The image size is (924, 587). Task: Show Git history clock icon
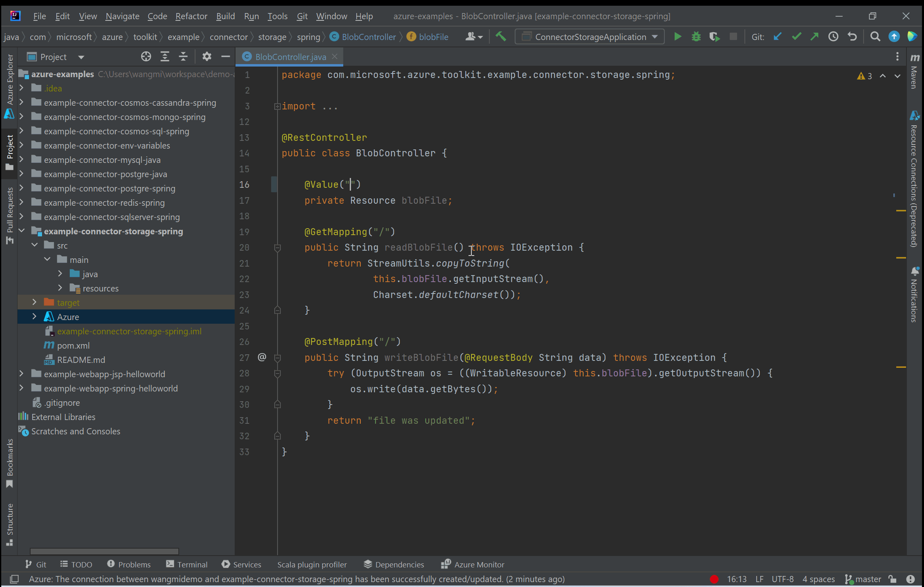[833, 37]
